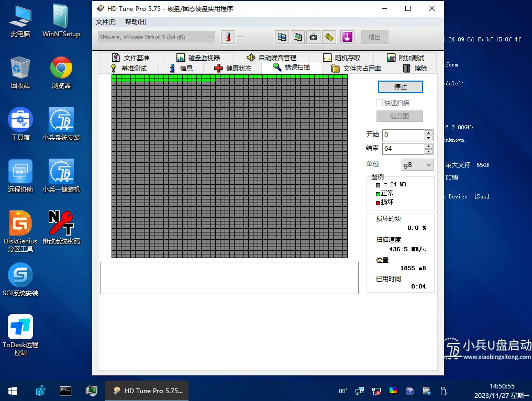Switch to the 擦除 tab
Image resolution: width=532 pixels, height=401 pixels.
pos(415,68)
